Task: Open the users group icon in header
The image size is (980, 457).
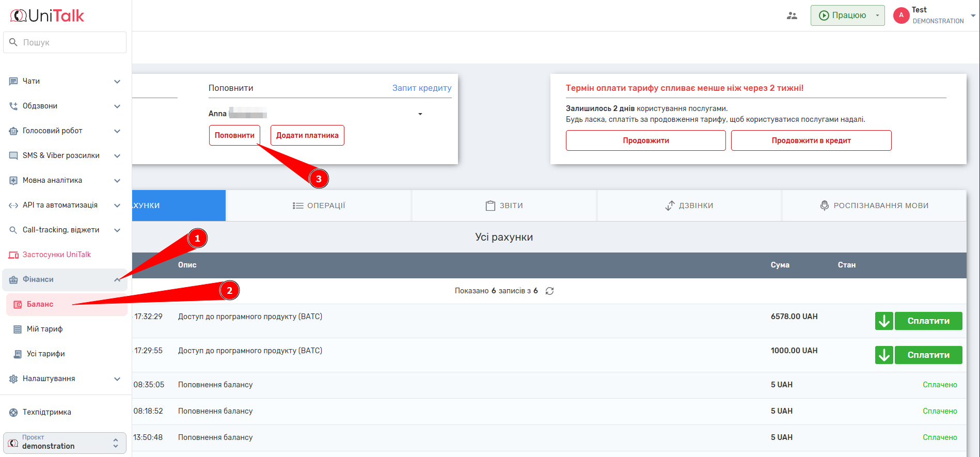Action: point(792,15)
